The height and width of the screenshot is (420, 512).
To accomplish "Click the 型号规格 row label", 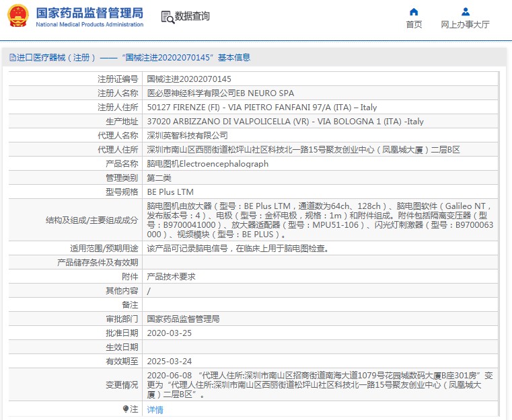I will coord(122,192).
